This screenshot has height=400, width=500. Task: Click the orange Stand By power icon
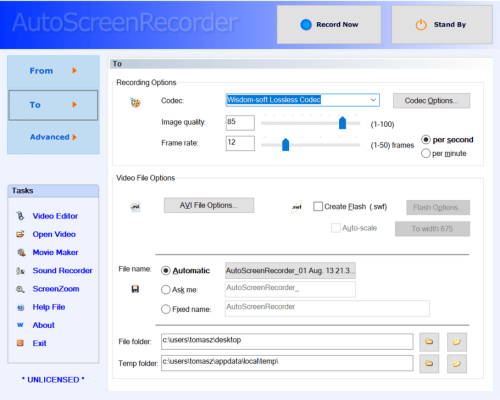click(421, 25)
